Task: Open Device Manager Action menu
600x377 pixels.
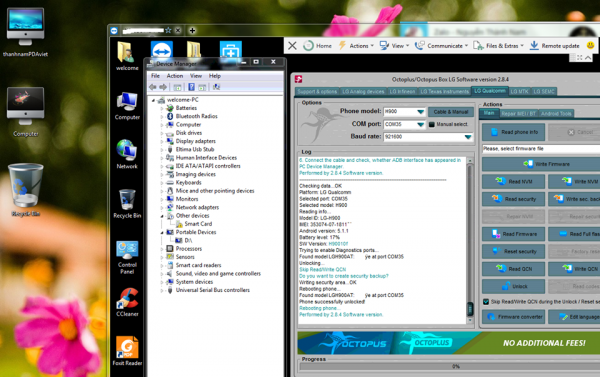Action: tap(174, 76)
